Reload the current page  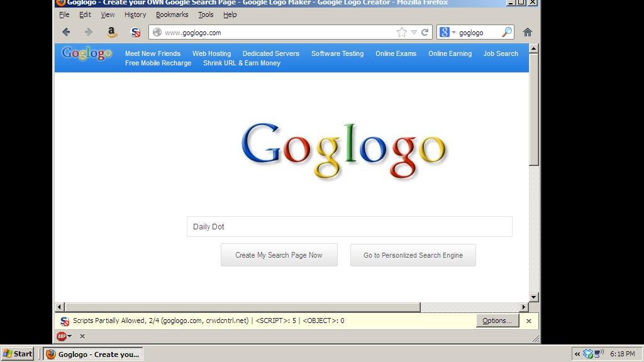tap(425, 32)
